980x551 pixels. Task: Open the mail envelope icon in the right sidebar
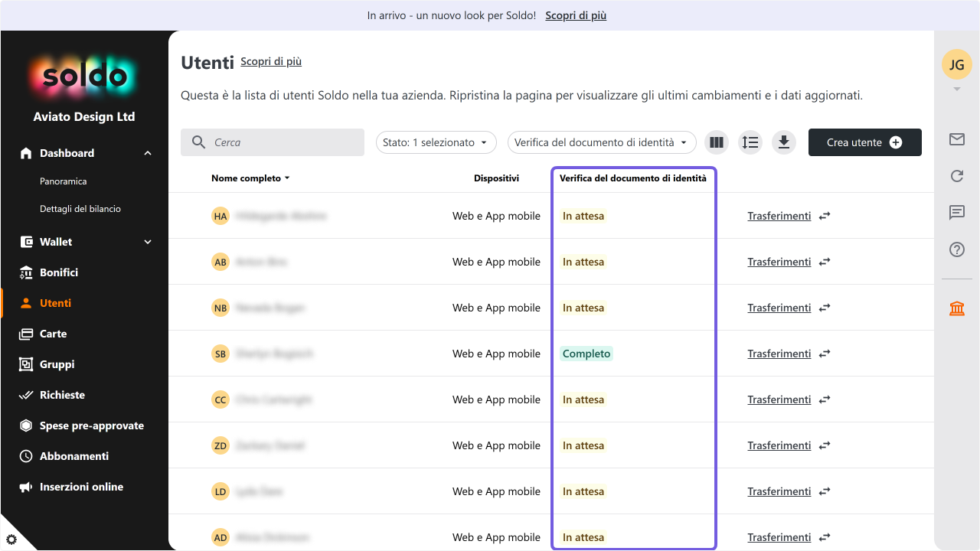(957, 139)
